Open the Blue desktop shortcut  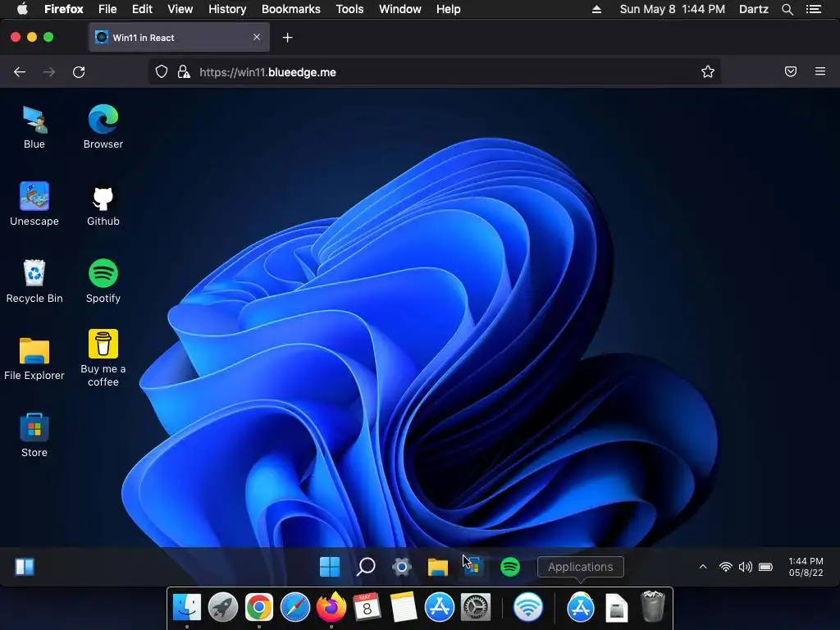(34, 127)
